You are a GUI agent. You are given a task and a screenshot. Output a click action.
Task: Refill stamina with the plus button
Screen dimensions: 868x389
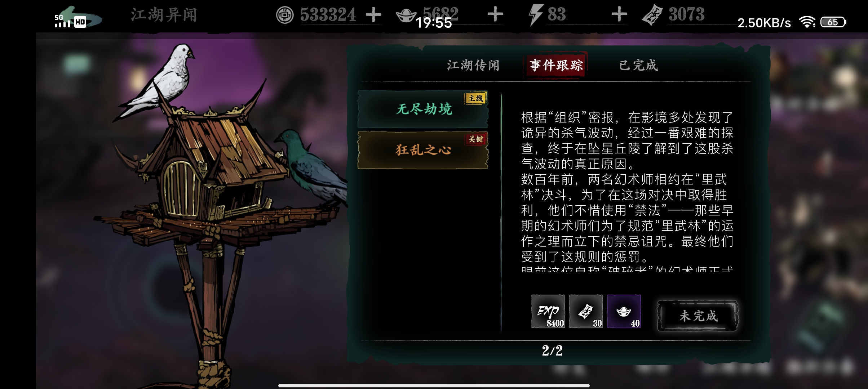(x=619, y=15)
